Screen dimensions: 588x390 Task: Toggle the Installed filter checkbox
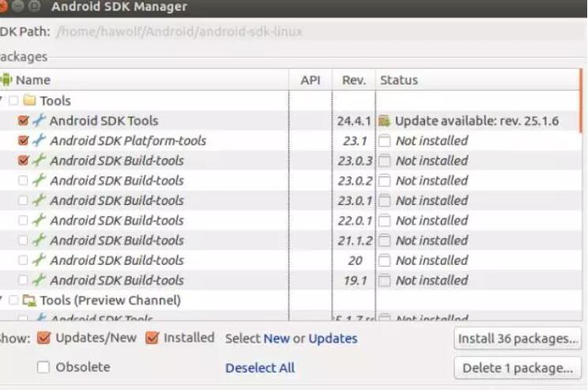point(152,338)
